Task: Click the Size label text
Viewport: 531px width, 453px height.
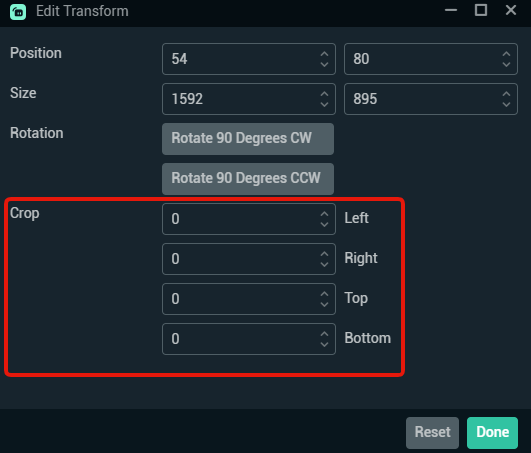Action: (23, 93)
